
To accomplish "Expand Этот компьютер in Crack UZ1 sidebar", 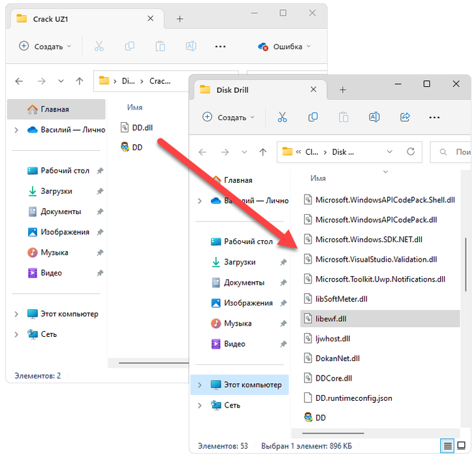I will [16, 314].
